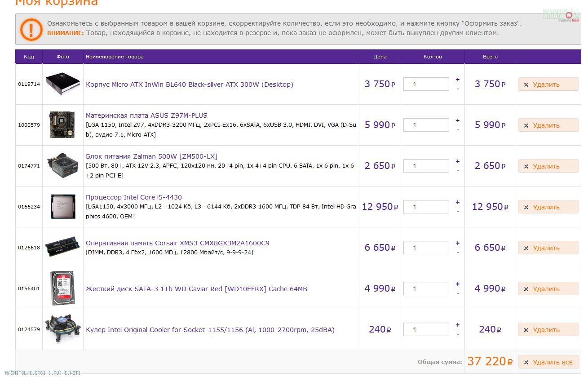Increase quantity for InWin BL640 case
The height and width of the screenshot is (377, 588).
click(x=458, y=80)
